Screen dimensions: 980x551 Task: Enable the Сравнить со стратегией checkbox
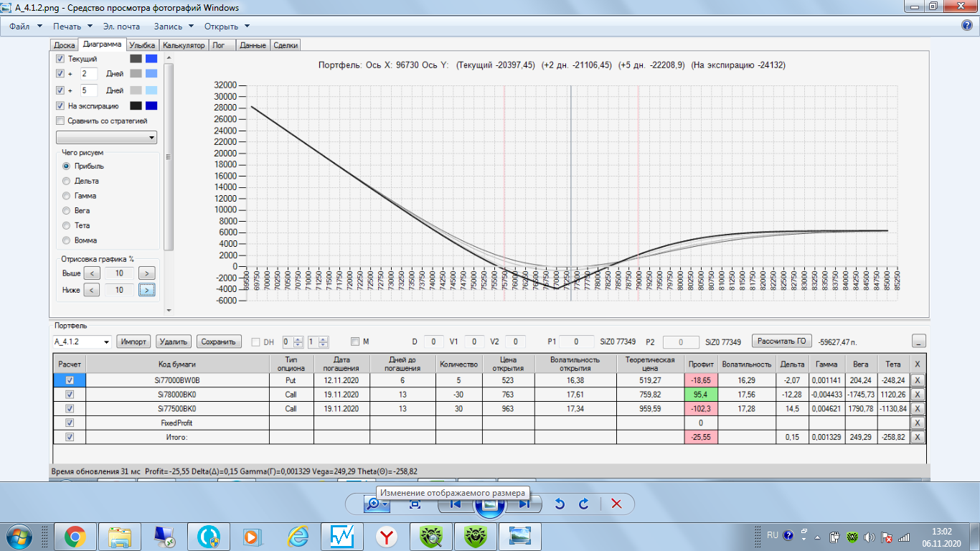pyautogui.click(x=60, y=121)
